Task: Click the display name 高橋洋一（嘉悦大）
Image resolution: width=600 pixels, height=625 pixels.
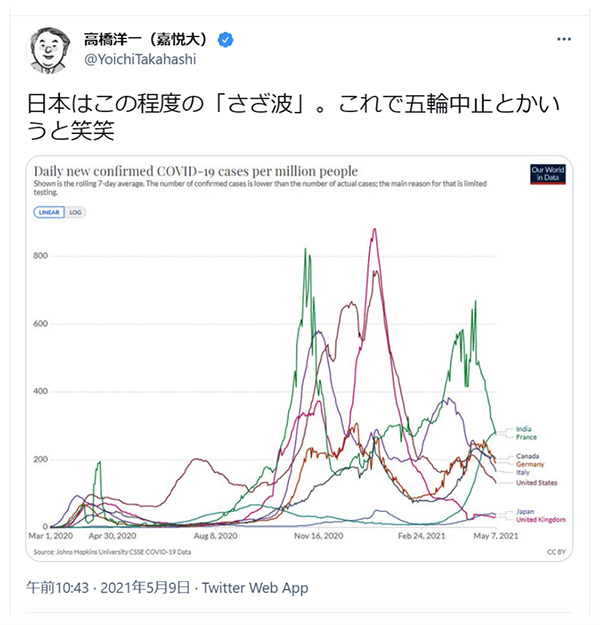Action: tap(150, 41)
